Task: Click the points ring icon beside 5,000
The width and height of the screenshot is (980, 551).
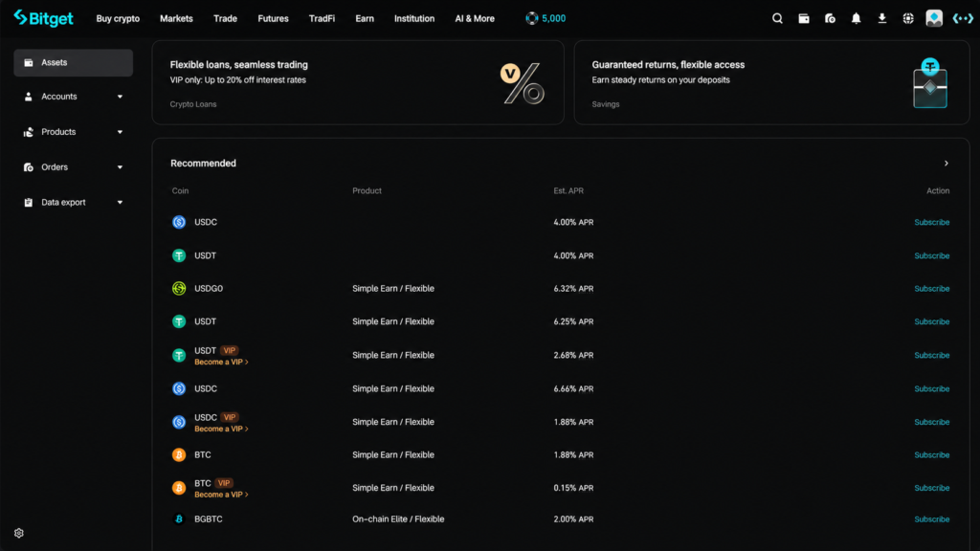Action: (x=531, y=19)
